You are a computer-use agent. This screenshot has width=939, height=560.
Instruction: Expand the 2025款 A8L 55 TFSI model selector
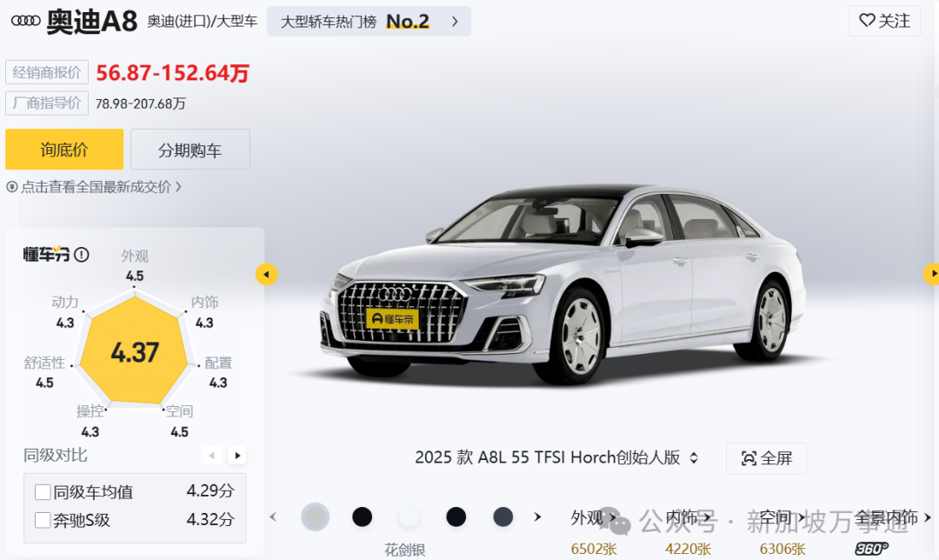coord(556,457)
